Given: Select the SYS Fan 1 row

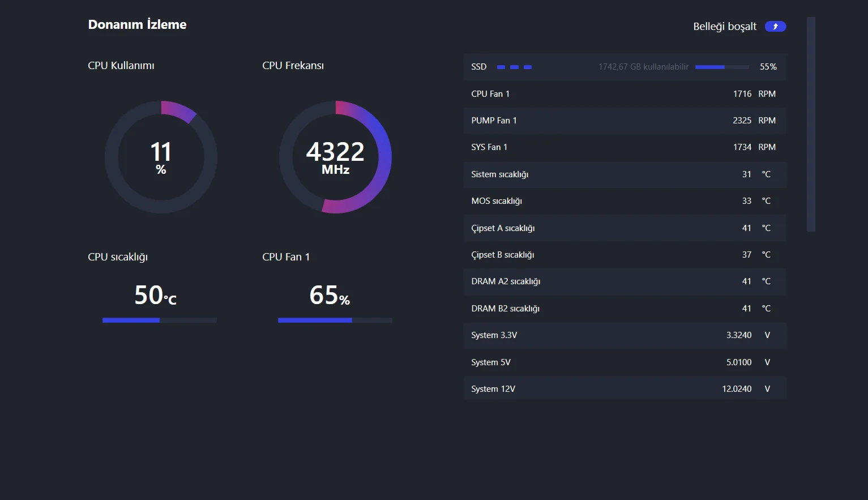Looking at the screenshot, I should [624, 147].
